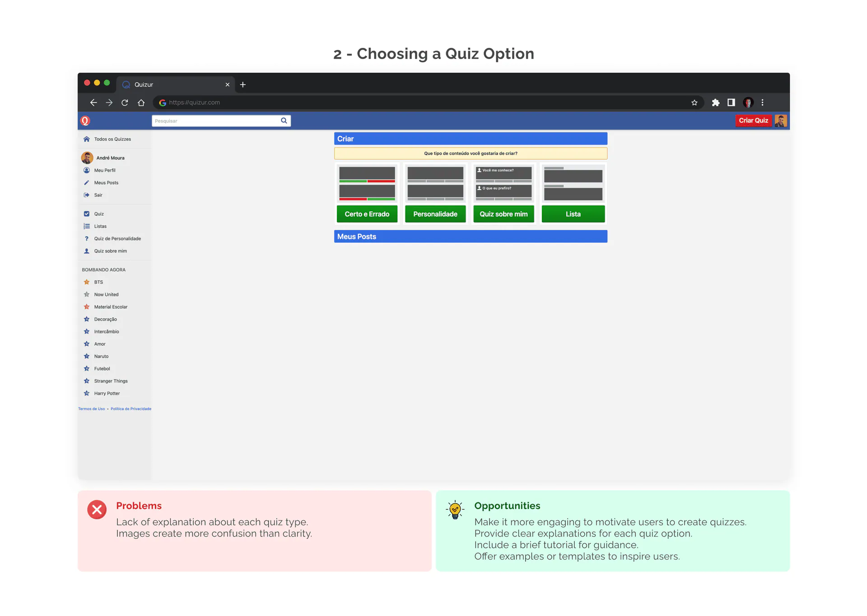Open Now United trending topic
867x616 pixels.
pyautogui.click(x=106, y=295)
